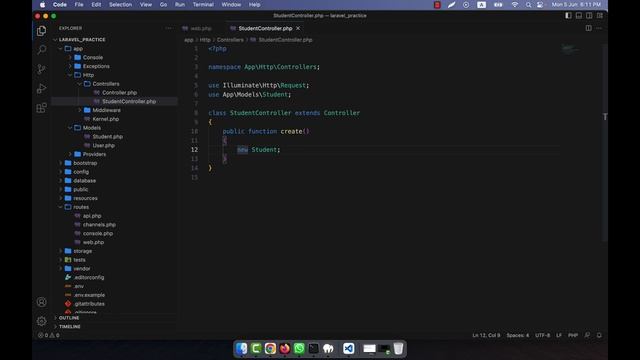Image resolution: width=640 pixels, height=360 pixels.
Task: Expand the TIMELINE section
Action: point(69,327)
